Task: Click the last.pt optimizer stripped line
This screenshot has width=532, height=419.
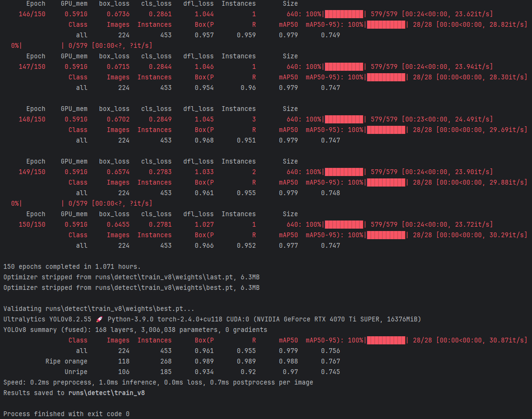Action: click(132, 277)
